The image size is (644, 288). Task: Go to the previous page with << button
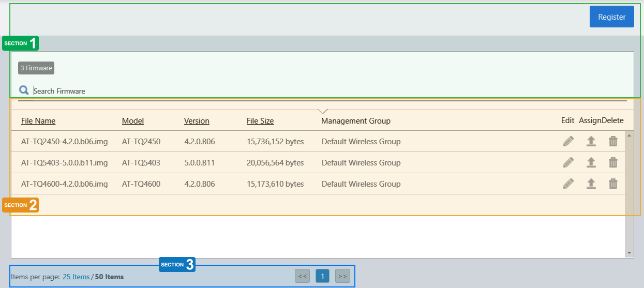point(303,276)
